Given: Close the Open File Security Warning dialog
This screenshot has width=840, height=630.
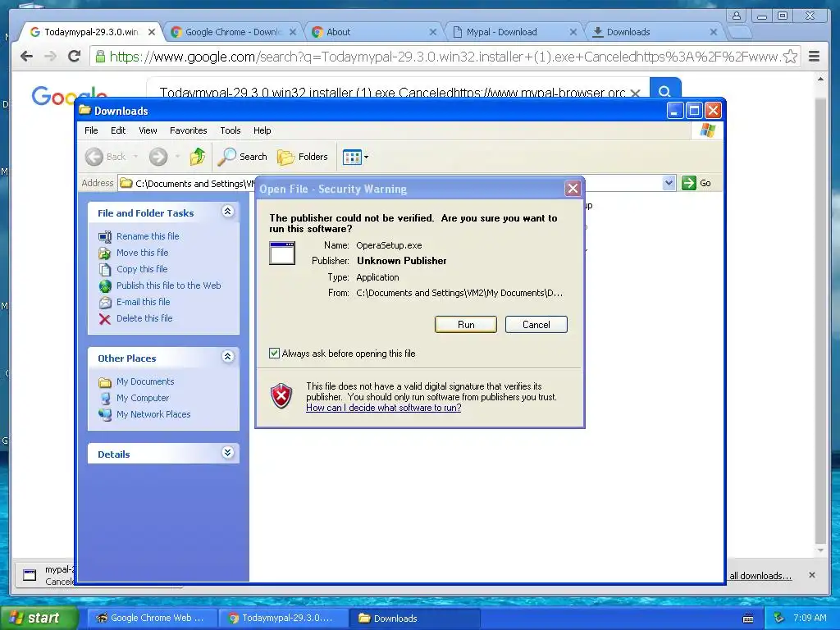Looking at the screenshot, I should click(573, 189).
